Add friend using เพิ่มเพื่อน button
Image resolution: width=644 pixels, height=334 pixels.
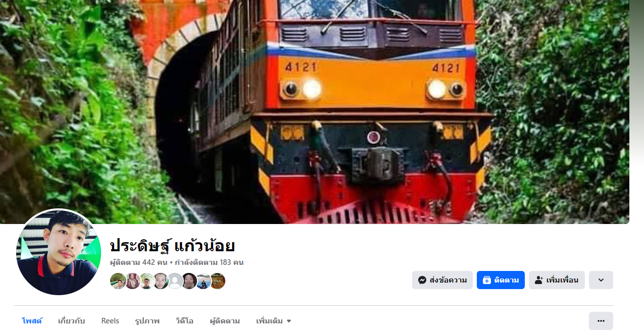coord(557,280)
